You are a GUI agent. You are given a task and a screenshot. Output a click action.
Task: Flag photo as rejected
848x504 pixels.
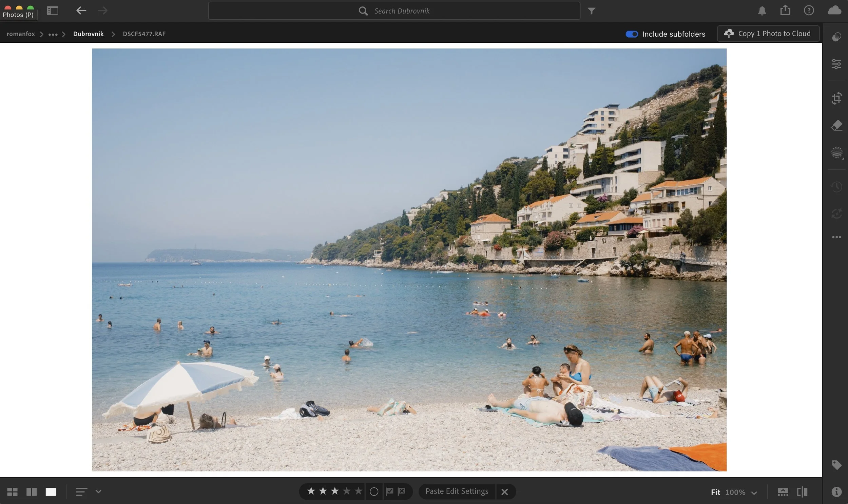point(402,491)
